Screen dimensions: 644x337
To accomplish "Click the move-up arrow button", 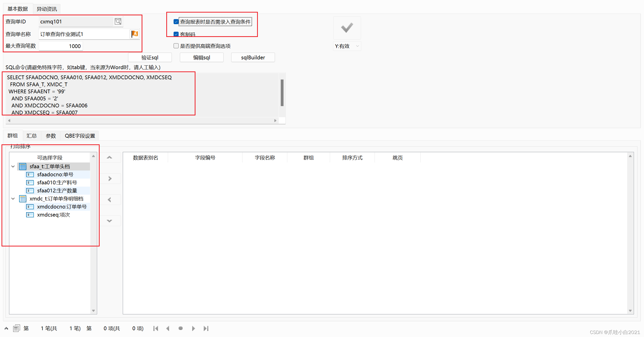I will (109, 157).
